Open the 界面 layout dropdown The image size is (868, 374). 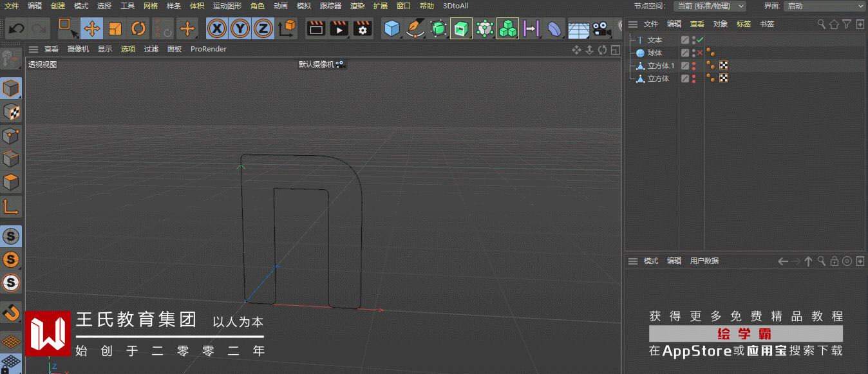(x=825, y=6)
